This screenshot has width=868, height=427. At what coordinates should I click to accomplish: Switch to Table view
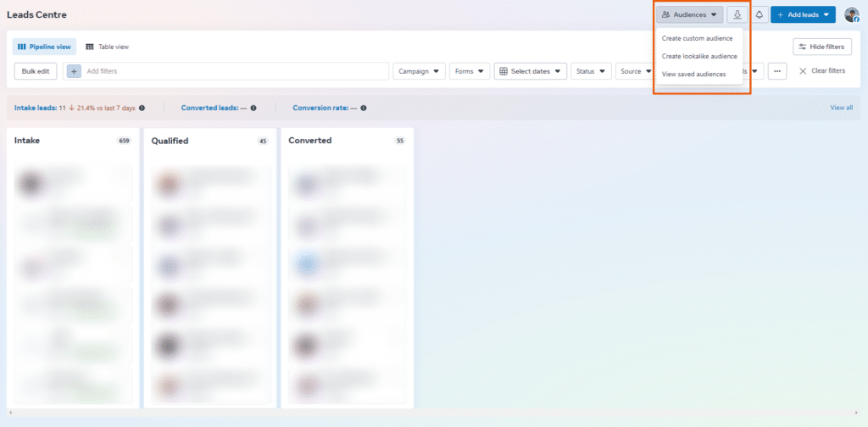coord(108,47)
